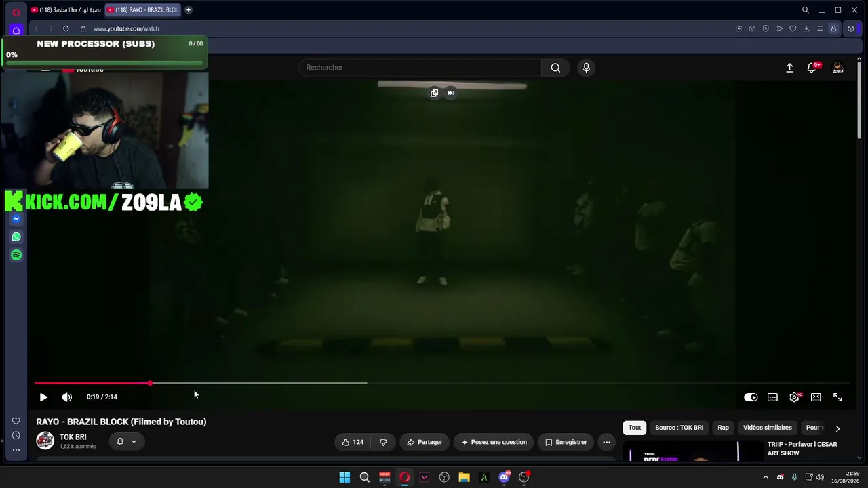Open the YouTube create/upload button
Image resolution: width=868 pixels, height=488 pixels.
click(x=789, y=68)
